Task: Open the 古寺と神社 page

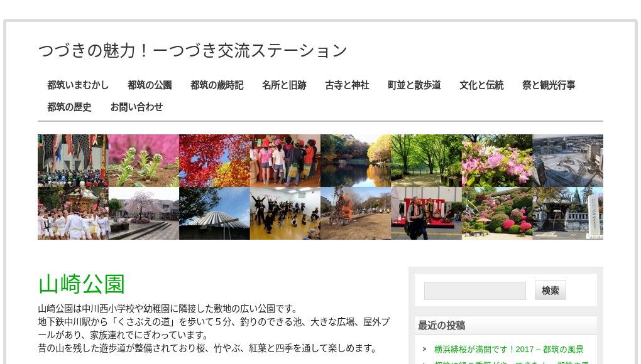Action: click(347, 85)
